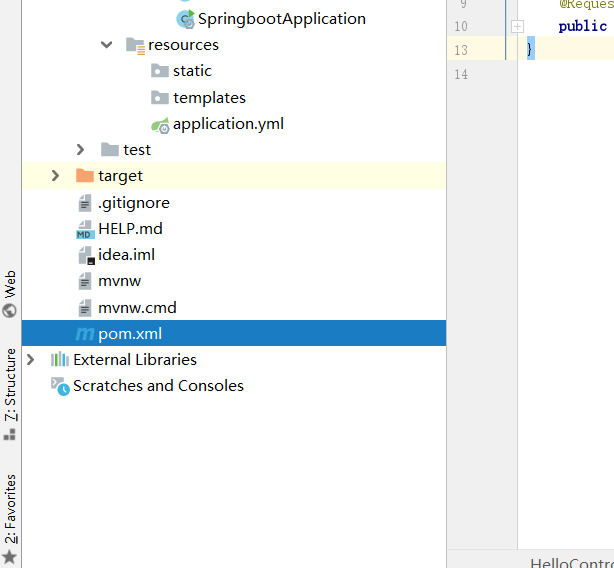The height and width of the screenshot is (568, 614).
Task: Select the target folder name
Action: (x=121, y=176)
